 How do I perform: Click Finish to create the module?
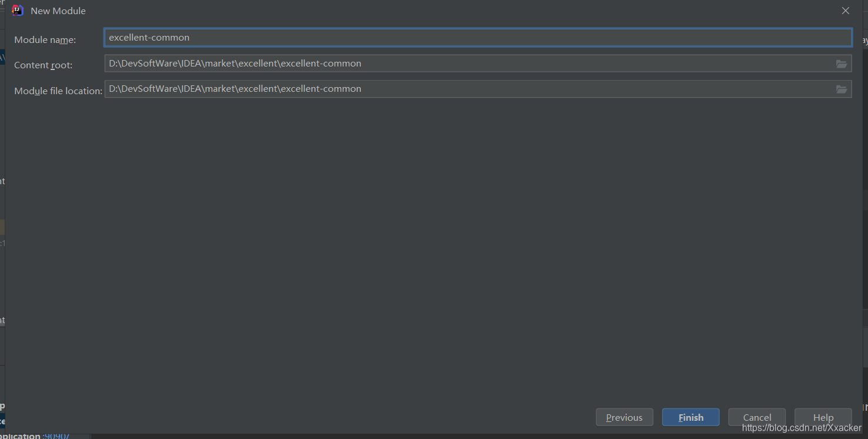pyautogui.click(x=691, y=417)
